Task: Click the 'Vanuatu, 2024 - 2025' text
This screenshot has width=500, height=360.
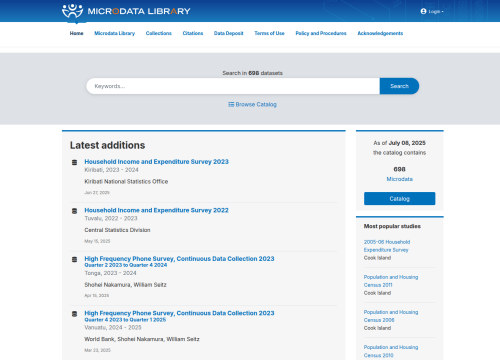Action: [x=113, y=327]
